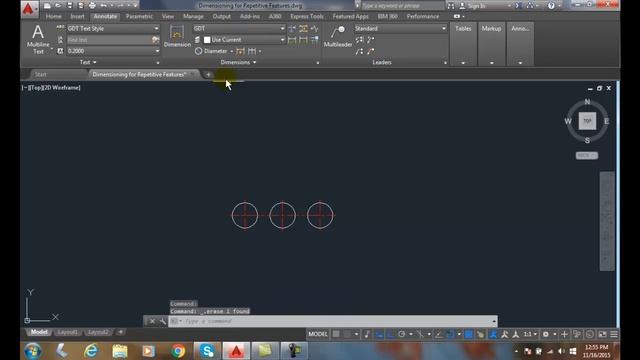The width and height of the screenshot is (640, 360).
Task: Switch to the Insert ribbon tab
Action: point(77,16)
